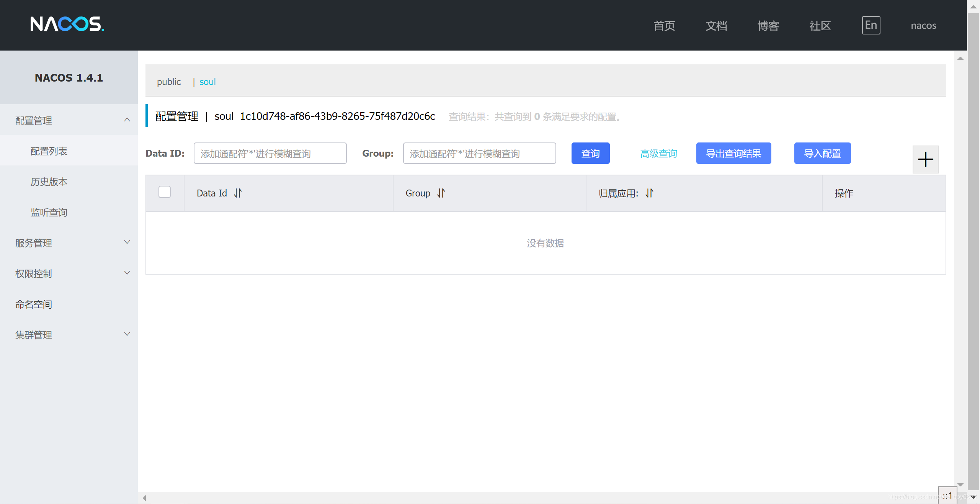Click the 查询 search button

tap(590, 153)
